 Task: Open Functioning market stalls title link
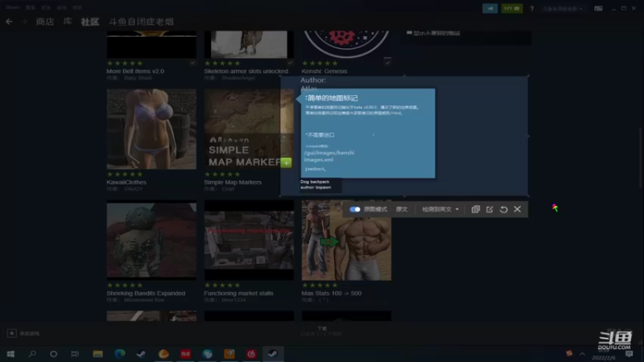[x=238, y=293]
